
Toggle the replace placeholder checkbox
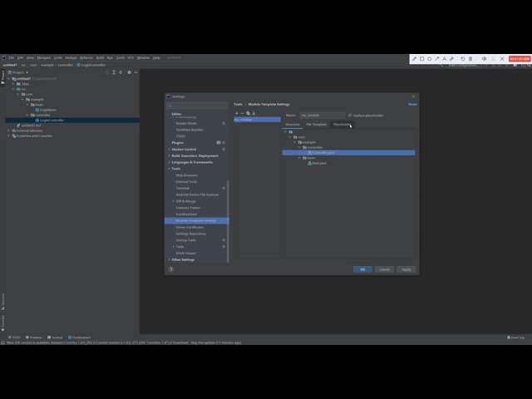click(x=350, y=116)
